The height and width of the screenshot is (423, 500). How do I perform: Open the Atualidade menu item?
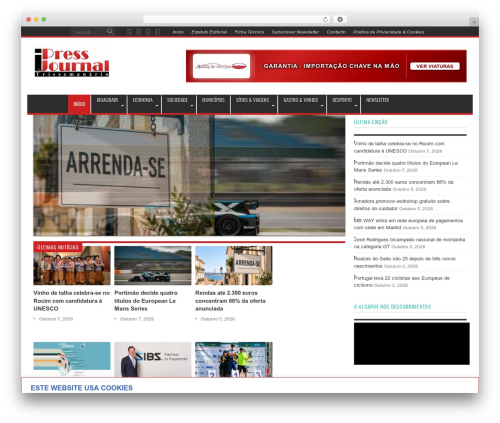pos(107,100)
